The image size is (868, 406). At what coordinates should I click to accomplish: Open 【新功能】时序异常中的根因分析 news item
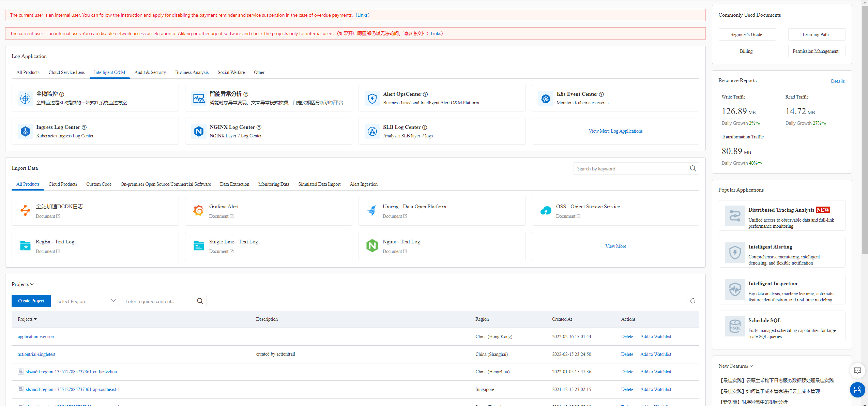[753, 402]
